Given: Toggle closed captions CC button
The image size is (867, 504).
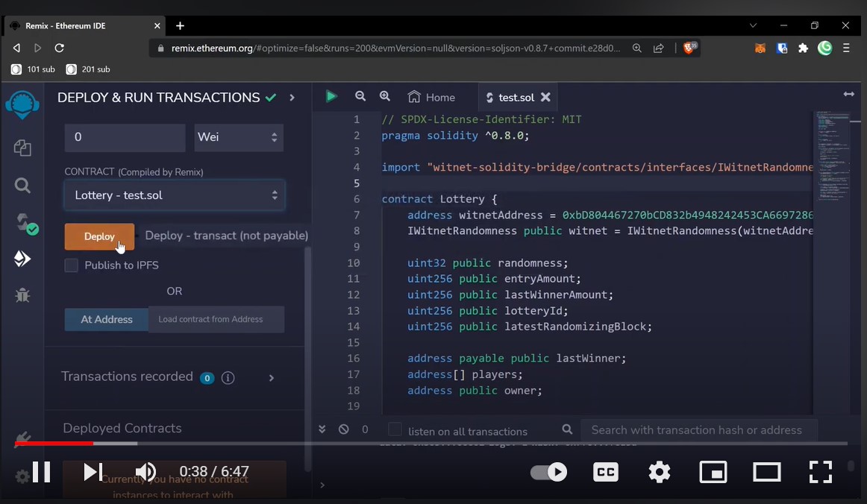Looking at the screenshot, I should point(605,472).
